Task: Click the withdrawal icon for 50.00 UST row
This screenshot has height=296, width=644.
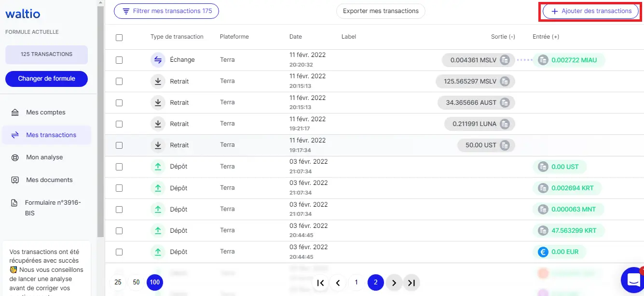Action: click(x=158, y=145)
